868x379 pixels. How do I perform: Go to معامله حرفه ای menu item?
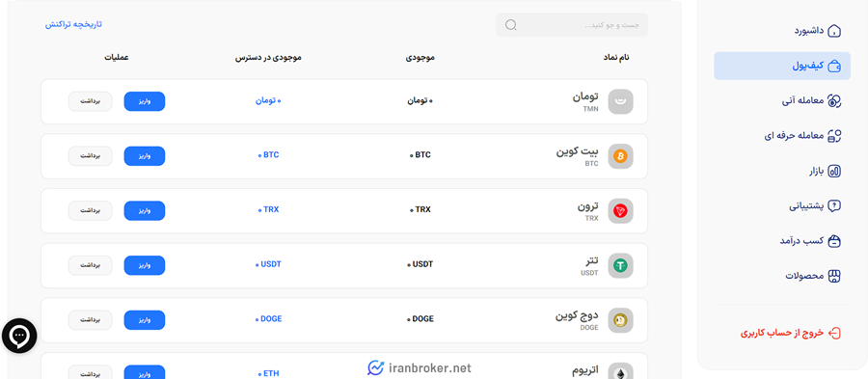coord(795,136)
